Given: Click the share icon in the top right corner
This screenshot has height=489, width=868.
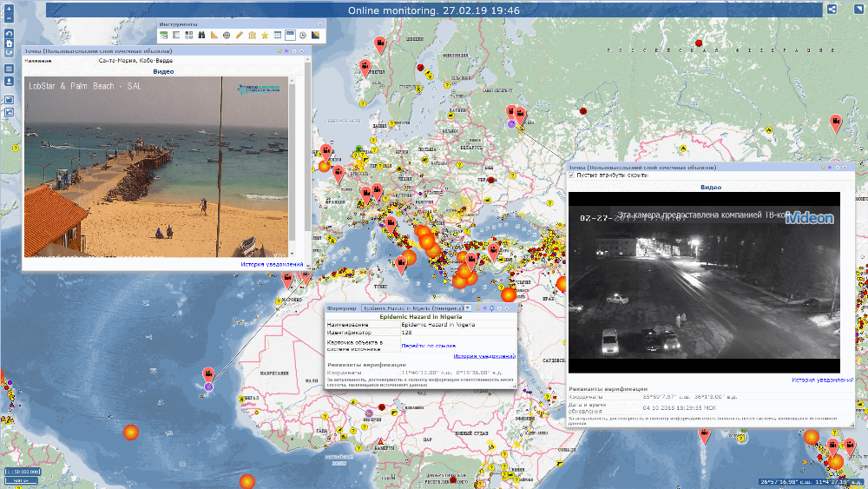Looking at the screenshot, I should (832, 10).
